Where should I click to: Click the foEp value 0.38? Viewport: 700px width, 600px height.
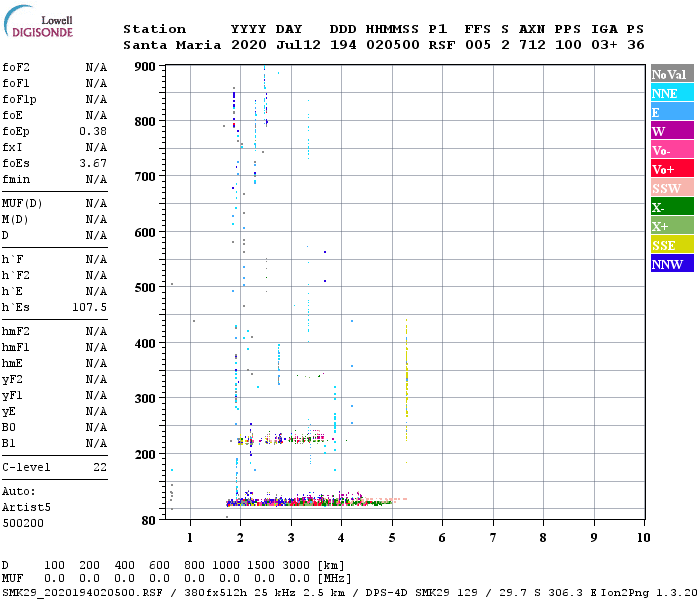tap(93, 131)
